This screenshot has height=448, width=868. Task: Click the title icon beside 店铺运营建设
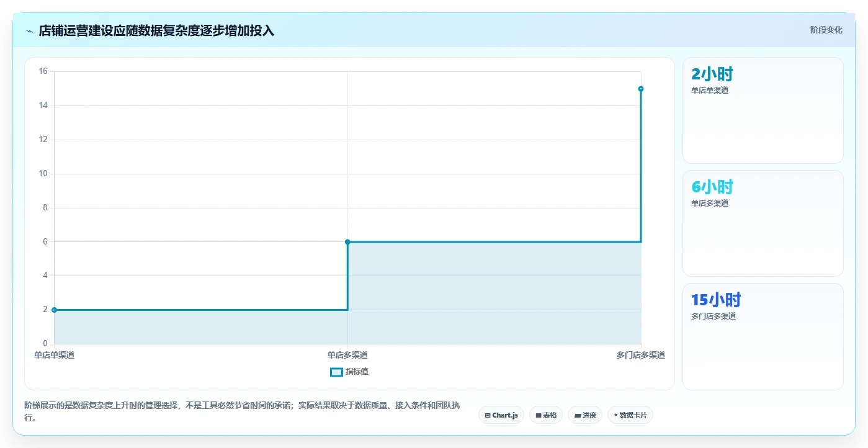click(29, 31)
